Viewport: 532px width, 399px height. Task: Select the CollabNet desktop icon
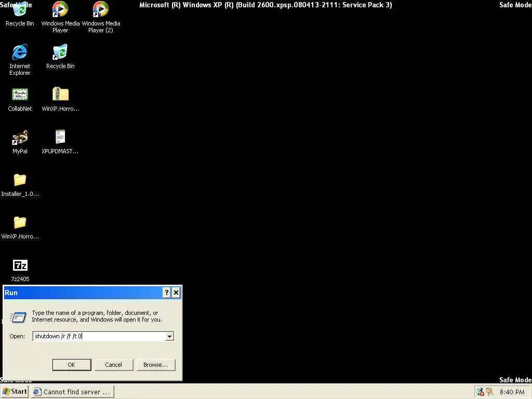tap(20, 95)
